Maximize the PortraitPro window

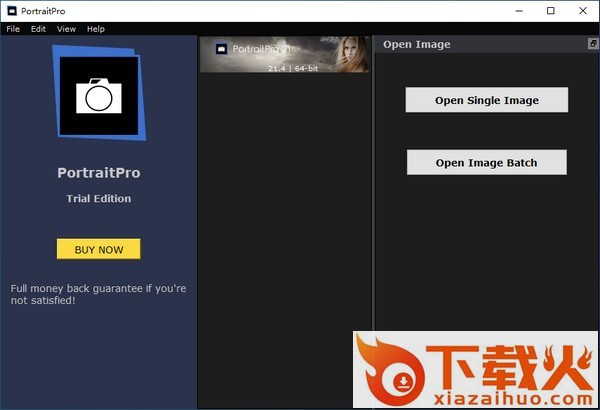[551, 11]
